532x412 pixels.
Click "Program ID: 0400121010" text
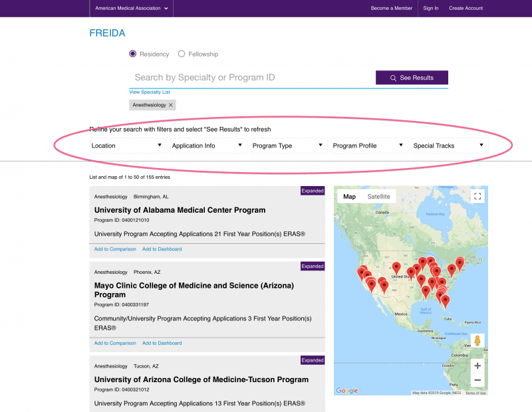tap(122, 220)
